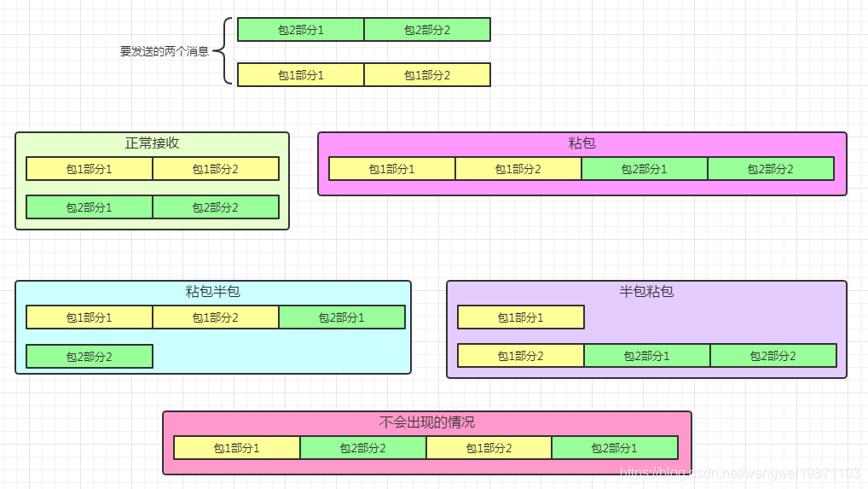The height and width of the screenshot is (489, 868).
Task: Select 包1部分2 box inside 粘包半包
Action: [216, 317]
